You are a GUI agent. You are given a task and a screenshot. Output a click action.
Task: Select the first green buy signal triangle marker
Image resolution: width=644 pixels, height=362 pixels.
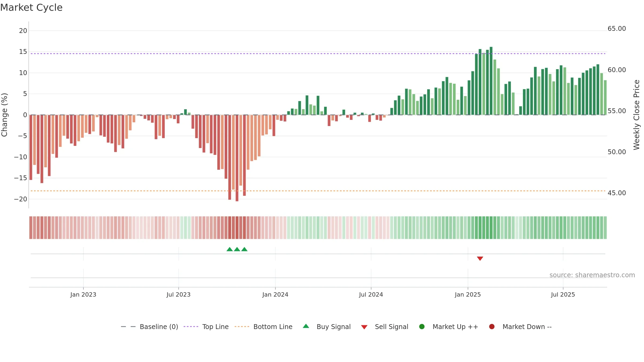point(230,249)
